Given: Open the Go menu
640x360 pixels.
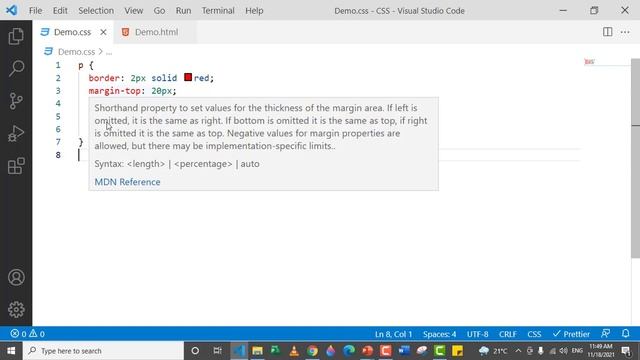Looking at the screenshot, I should (159, 11).
